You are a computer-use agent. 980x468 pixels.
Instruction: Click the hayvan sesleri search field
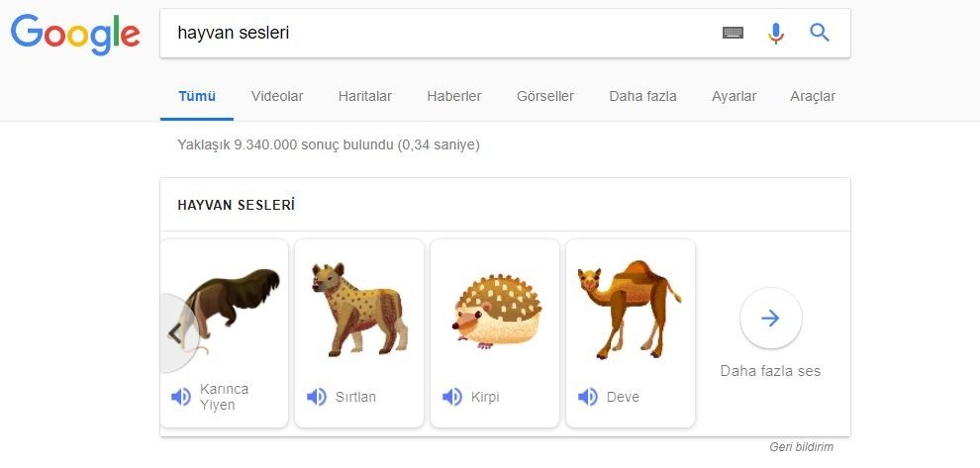436,33
